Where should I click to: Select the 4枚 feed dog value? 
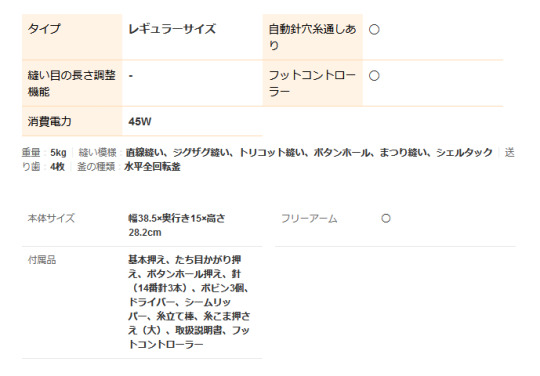click(57, 167)
